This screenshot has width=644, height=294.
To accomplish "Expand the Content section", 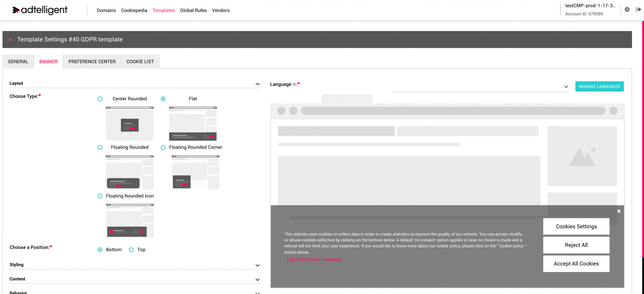I will pyautogui.click(x=258, y=280).
